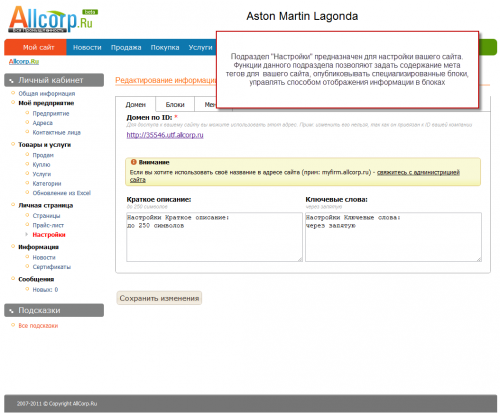Open the Мой сайт menu tab

click(x=35, y=47)
